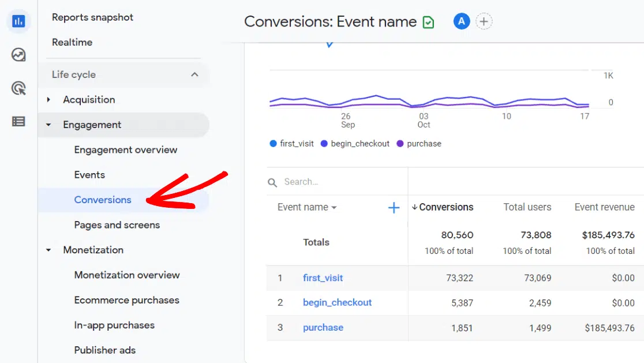
Task: Add a dimension with the blue plus icon
Action: tap(394, 208)
